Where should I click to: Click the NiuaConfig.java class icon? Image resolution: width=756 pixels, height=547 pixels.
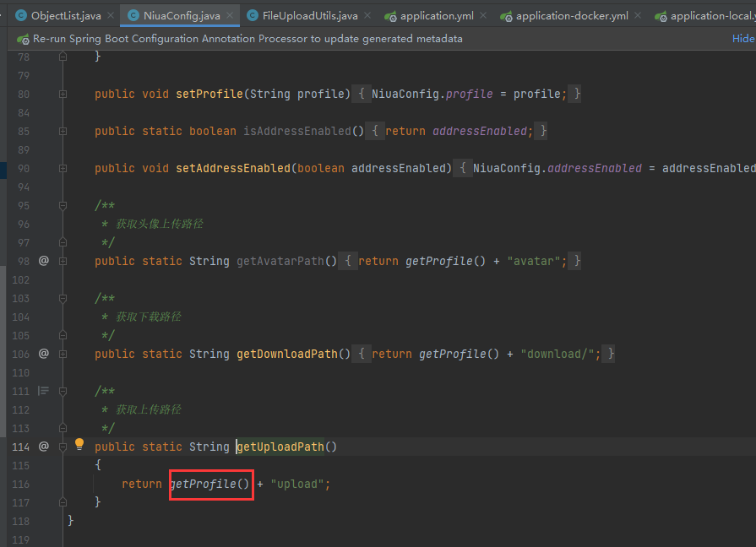[x=133, y=16]
